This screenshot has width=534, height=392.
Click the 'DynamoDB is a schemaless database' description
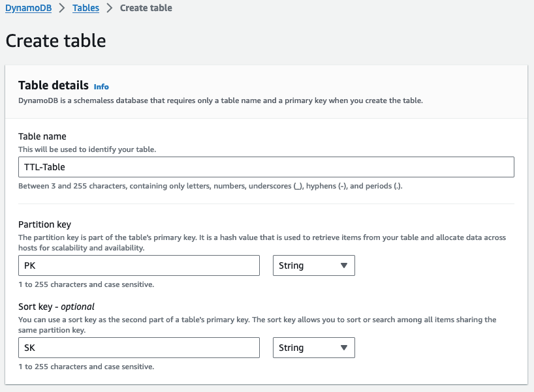(x=221, y=100)
